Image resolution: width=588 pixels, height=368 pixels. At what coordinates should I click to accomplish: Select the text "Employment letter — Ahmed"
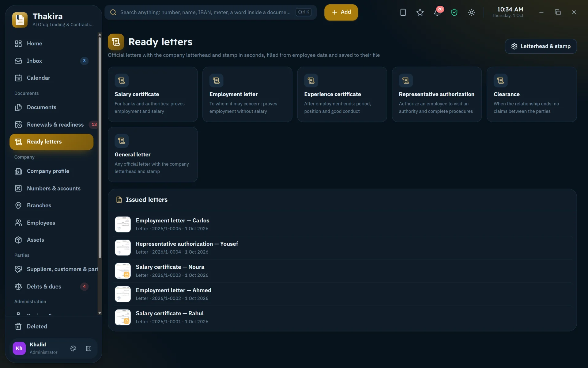[x=173, y=290]
